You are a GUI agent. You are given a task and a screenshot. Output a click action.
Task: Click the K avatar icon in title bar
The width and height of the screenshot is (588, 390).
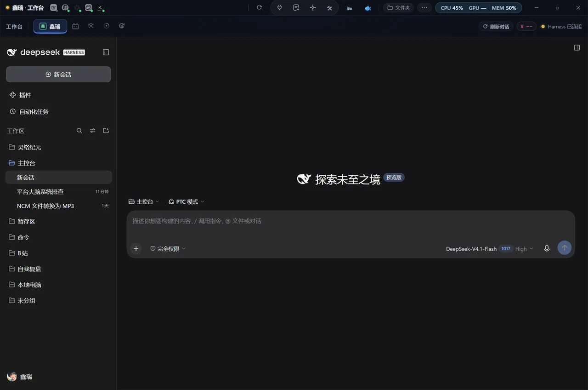point(100,8)
